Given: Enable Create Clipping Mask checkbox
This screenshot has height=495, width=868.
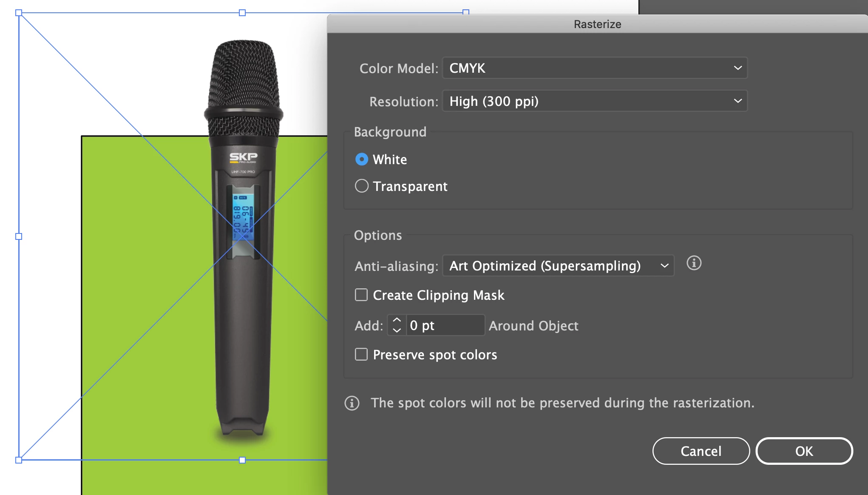Looking at the screenshot, I should (361, 295).
